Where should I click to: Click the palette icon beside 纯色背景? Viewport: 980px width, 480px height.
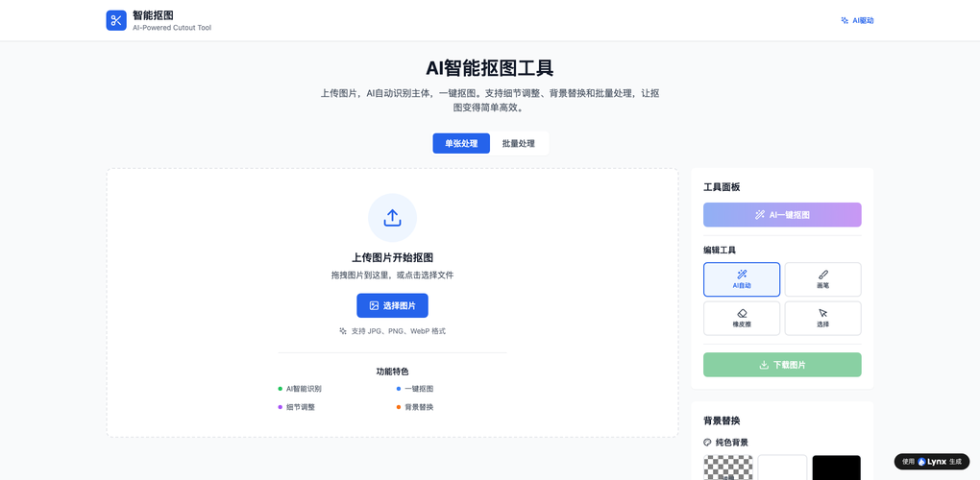click(x=707, y=443)
